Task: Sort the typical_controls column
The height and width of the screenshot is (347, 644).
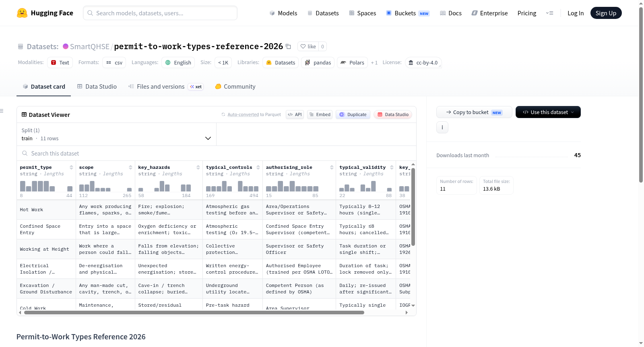Action: (258, 167)
